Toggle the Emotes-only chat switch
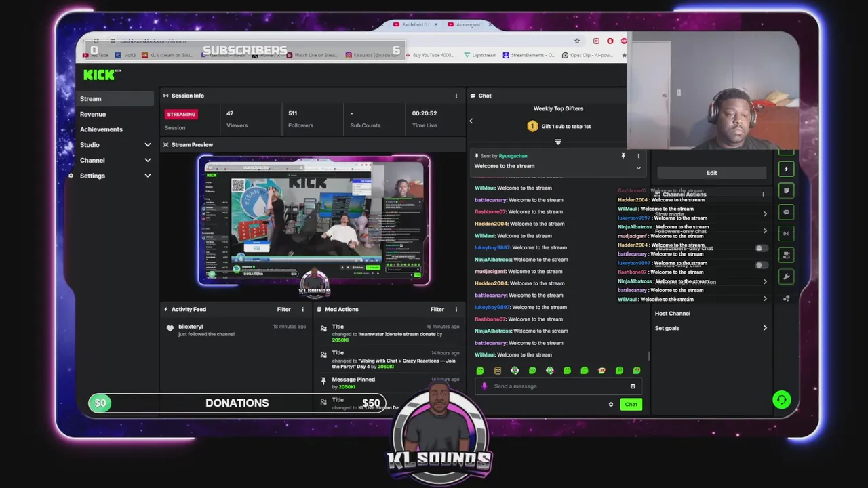Viewport: 868px width, 488px height. [x=762, y=265]
